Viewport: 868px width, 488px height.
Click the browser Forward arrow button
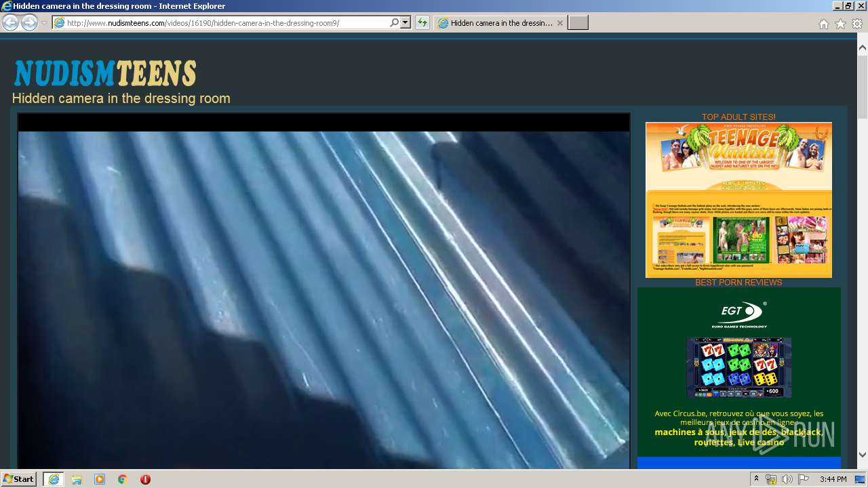pos(29,23)
